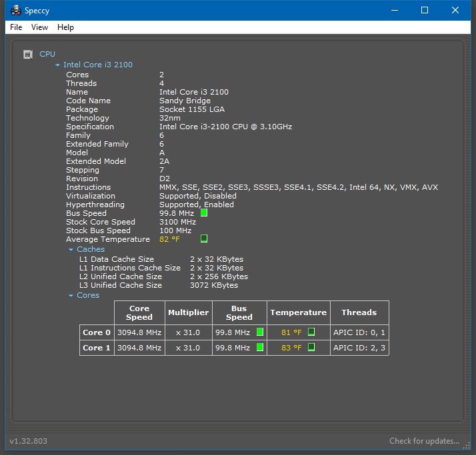476x455 pixels.
Task: Open the Help menu
Action: [65, 27]
